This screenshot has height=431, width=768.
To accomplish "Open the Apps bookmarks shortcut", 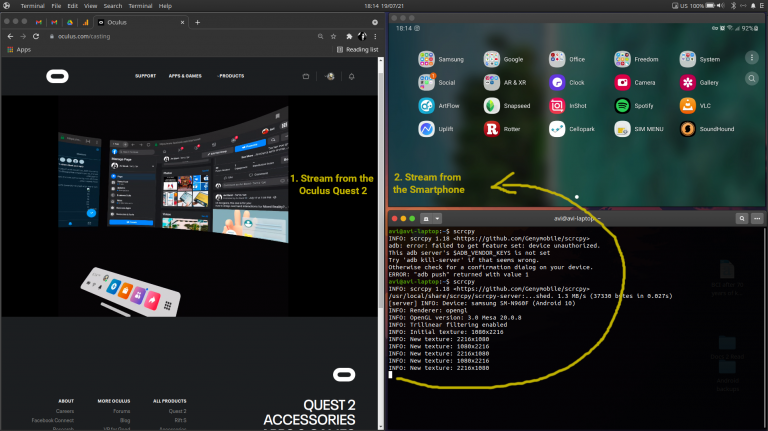I will point(19,49).
